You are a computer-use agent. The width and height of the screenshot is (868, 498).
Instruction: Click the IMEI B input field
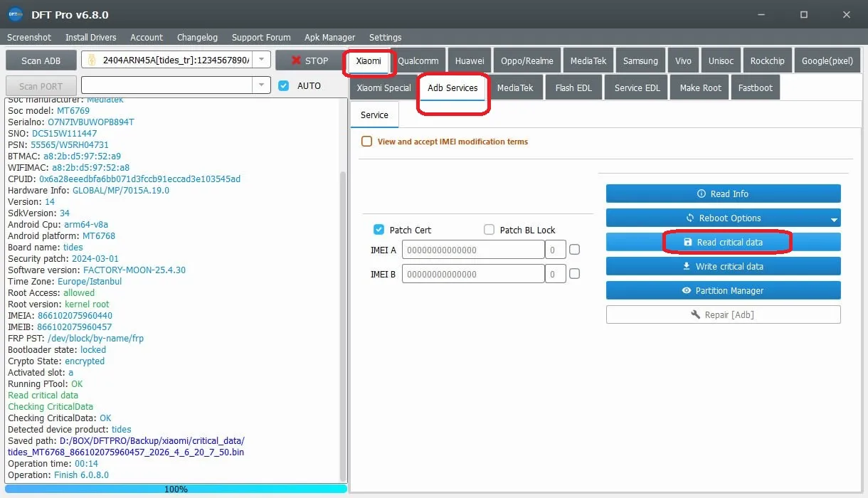pos(472,274)
